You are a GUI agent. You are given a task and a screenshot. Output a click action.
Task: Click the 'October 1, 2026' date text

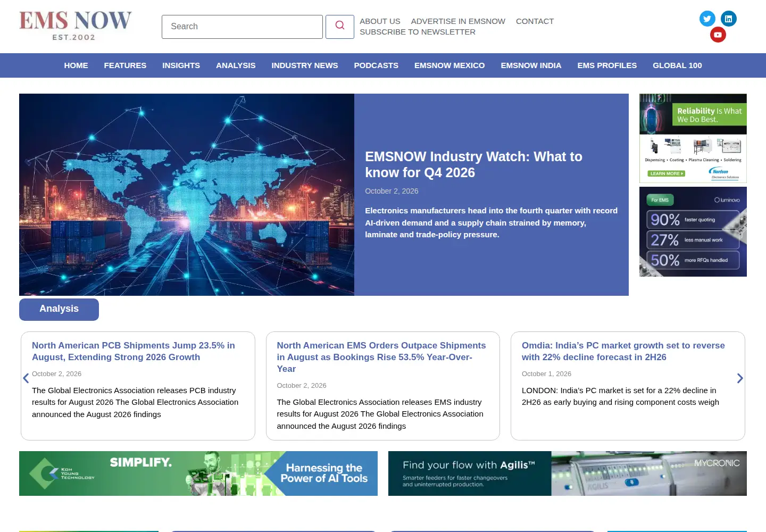point(546,374)
